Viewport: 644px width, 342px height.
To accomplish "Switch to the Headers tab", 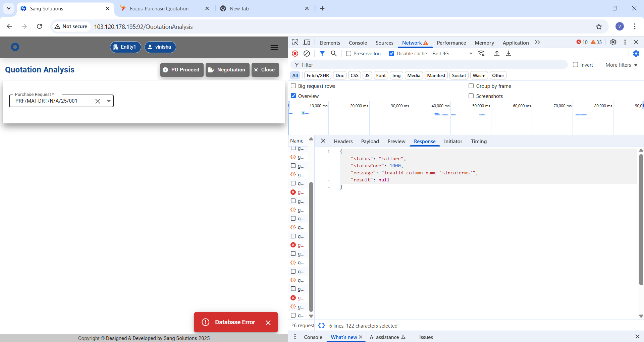I will (343, 141).
